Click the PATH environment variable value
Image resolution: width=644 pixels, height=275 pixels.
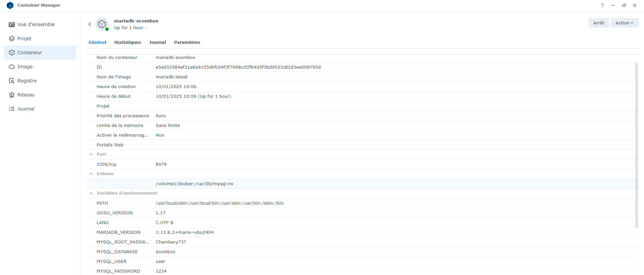[220, 203]
